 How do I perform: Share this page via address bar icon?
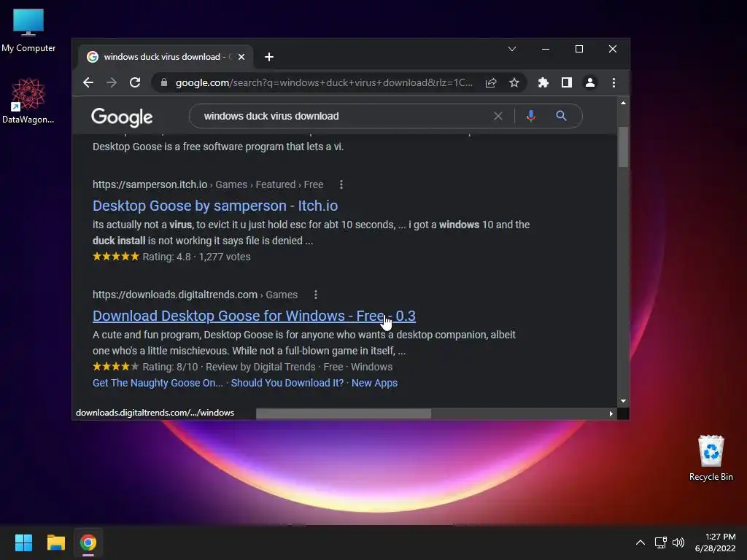[x=491, y=83]
